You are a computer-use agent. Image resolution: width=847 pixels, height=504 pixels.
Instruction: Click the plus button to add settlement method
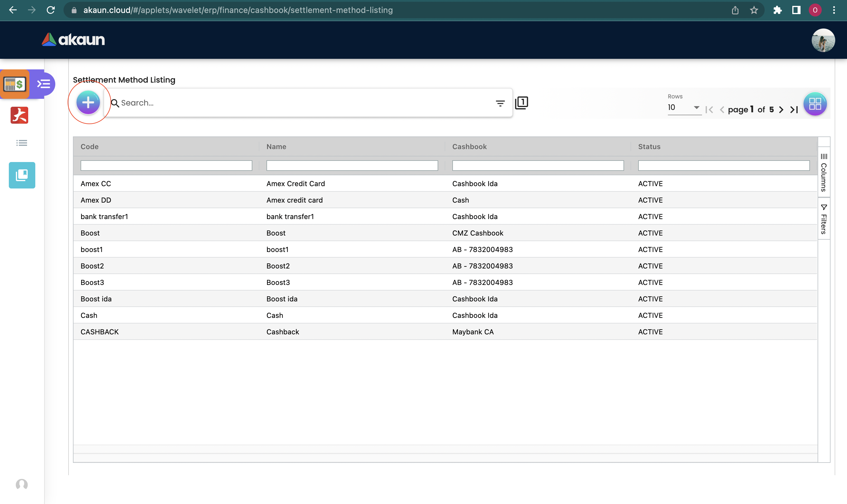(88, 103)
